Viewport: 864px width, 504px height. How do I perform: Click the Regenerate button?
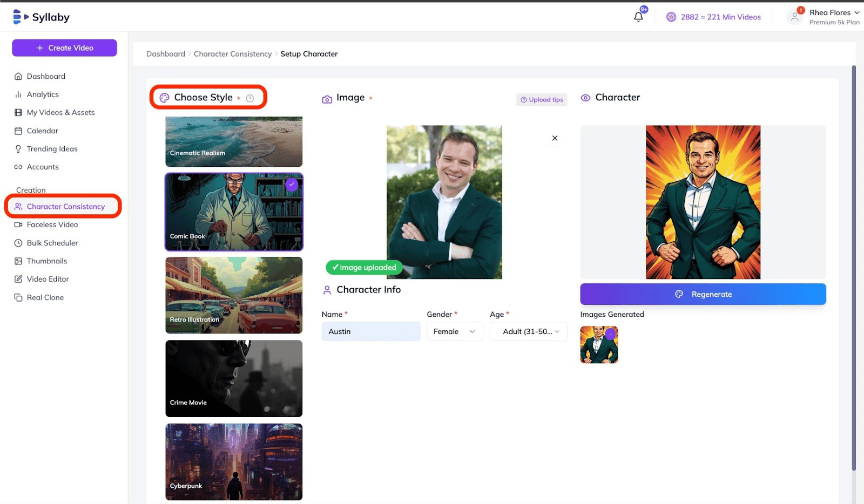pyautogui.click(x=703, y=294)
